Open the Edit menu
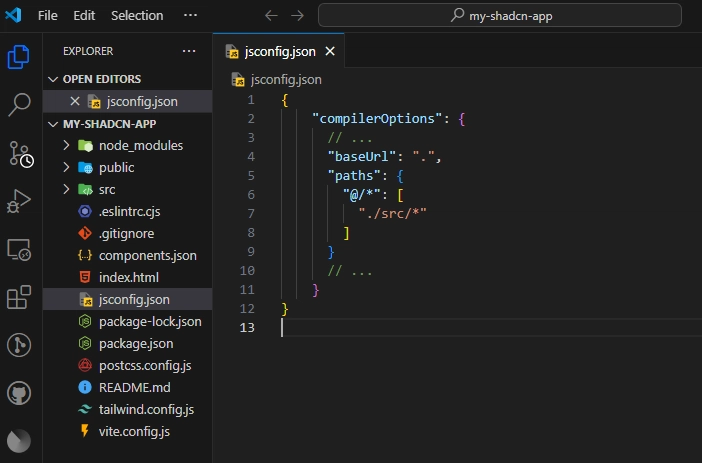The width and height of the screenshot is (702, 463). pos(84,16)
